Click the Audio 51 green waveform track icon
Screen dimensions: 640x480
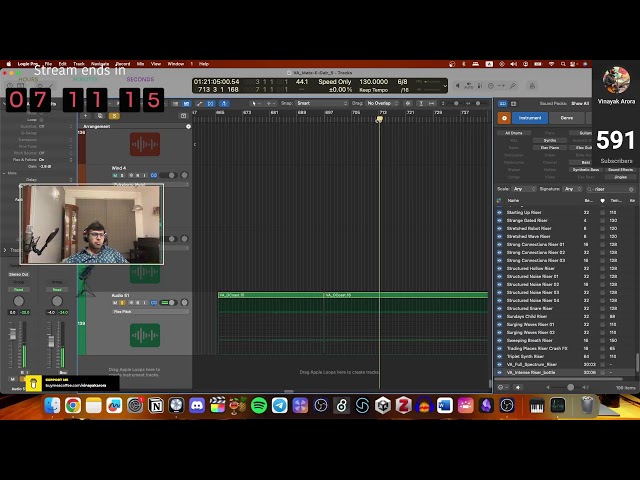pyautogui.click(x=145, y=335)
